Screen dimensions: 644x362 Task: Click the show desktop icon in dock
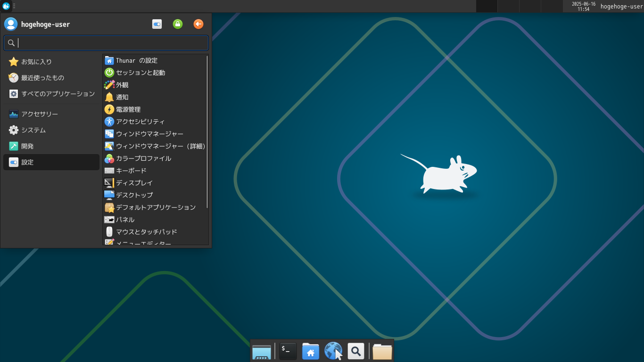pyautogui.click(x=262, y=351)
